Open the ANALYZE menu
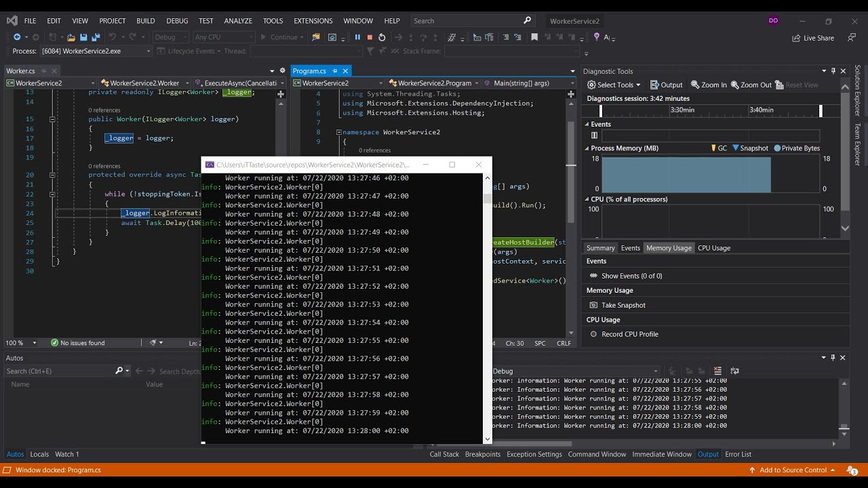This screenshot has height=488, width=868. pos(238,21)
